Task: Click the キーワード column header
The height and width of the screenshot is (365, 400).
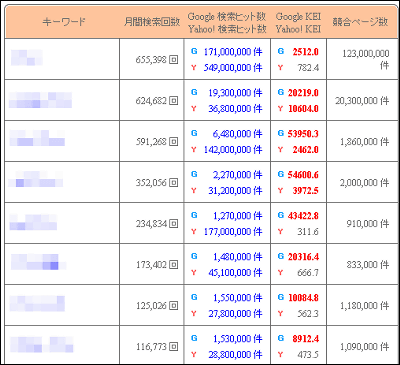Action: pyautogui.click(x=64, y=22)
